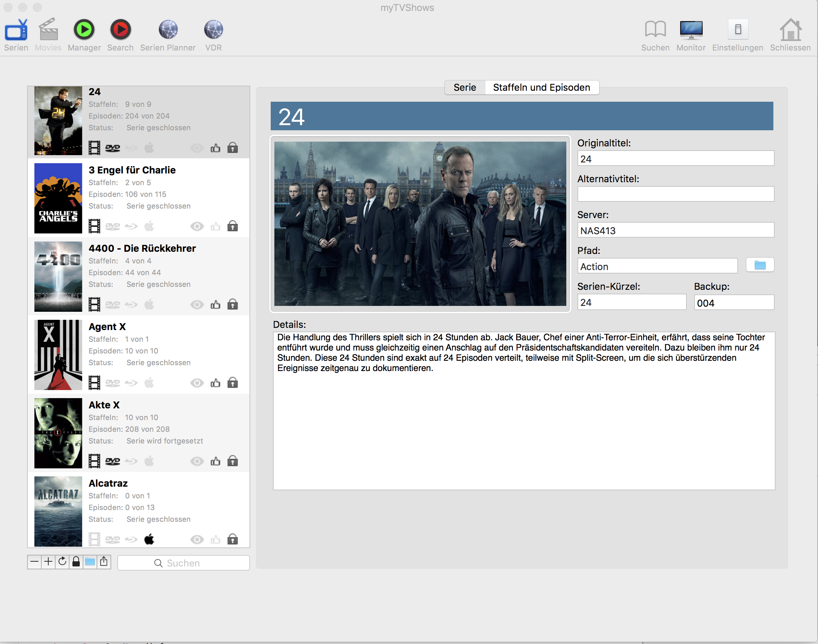Click the Monitor toolbar icon
818x644 pixels.
691,29
